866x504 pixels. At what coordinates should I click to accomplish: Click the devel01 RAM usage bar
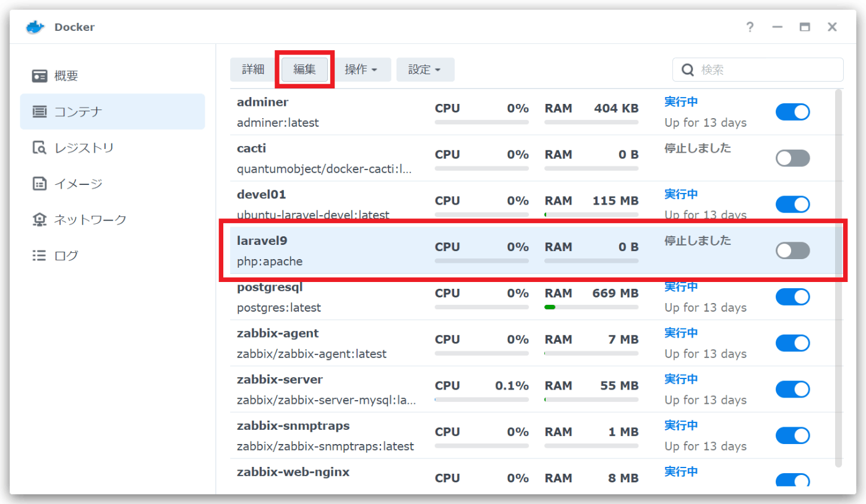[x=591, y=215]
